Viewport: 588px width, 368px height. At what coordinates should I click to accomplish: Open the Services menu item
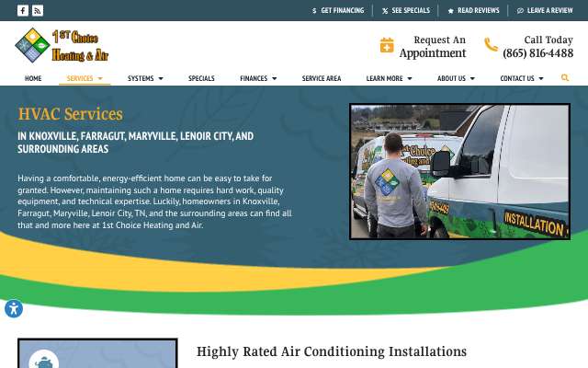[80, 78]
